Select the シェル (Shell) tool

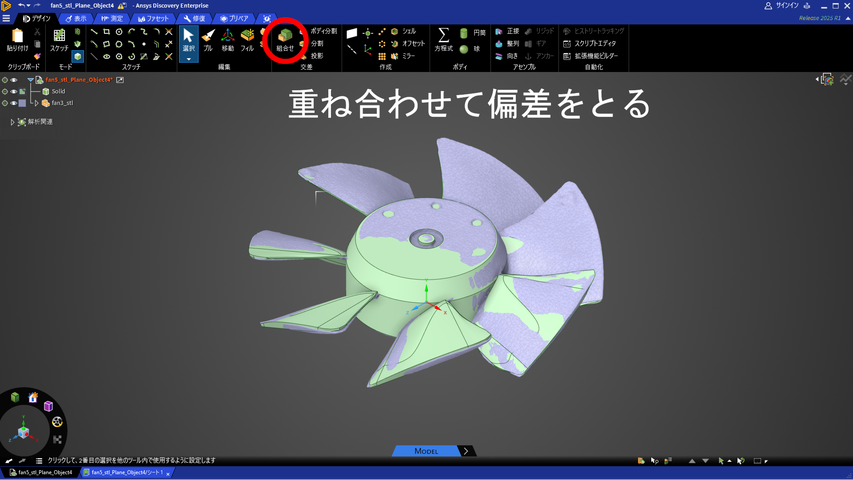[x=403, y=32]
